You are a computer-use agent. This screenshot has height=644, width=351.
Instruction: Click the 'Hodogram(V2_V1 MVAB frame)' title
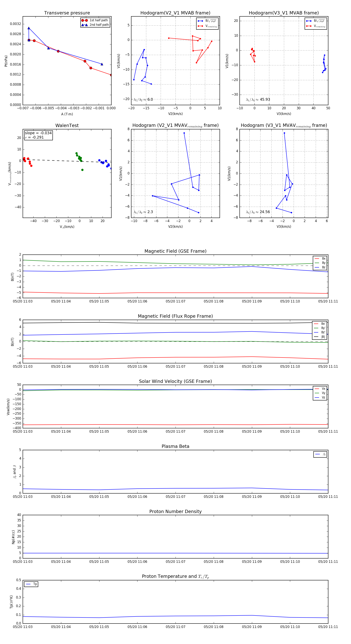tap(175, 13)
